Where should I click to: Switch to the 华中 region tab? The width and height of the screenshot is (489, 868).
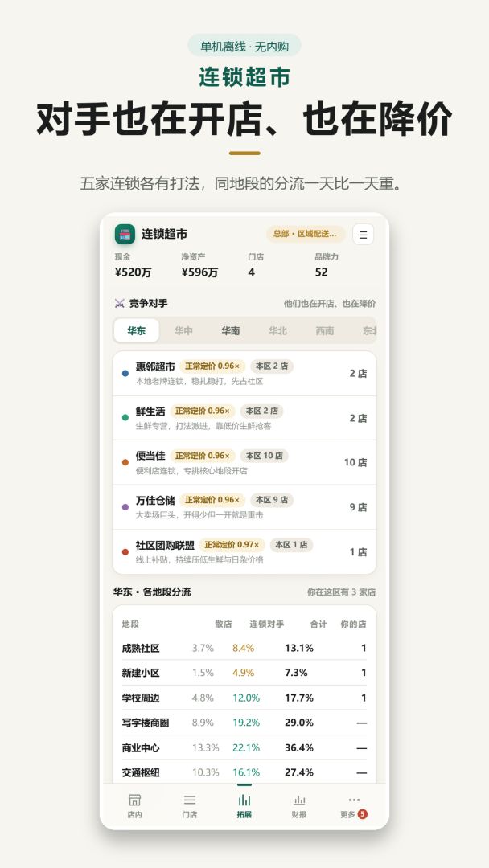(x=183, y=330)
